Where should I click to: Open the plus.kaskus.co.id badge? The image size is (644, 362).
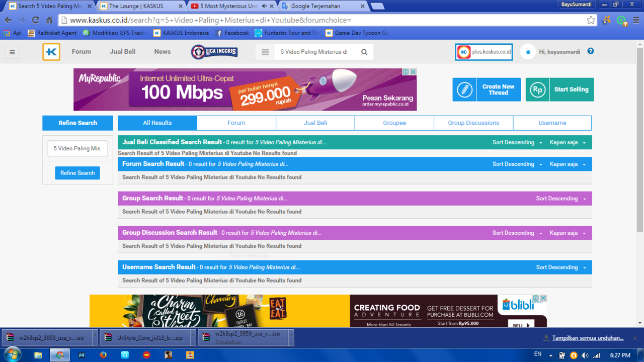tap(484, 52)
